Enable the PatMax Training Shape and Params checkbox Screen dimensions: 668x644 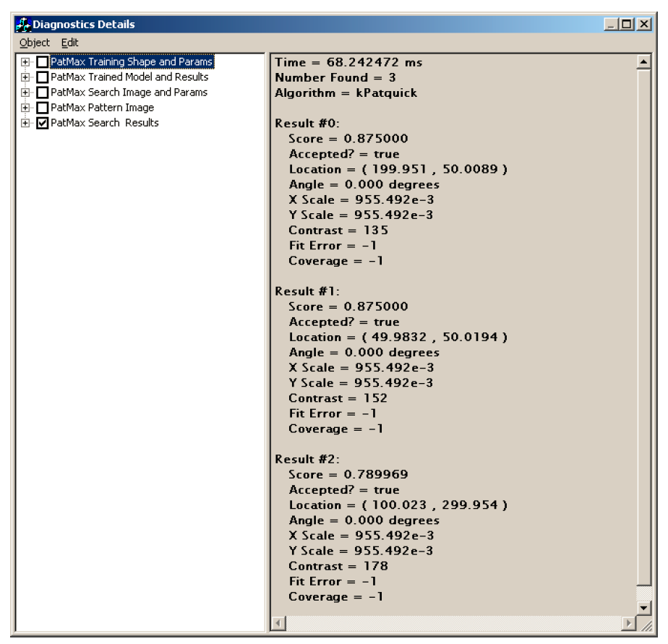(43, 62)
